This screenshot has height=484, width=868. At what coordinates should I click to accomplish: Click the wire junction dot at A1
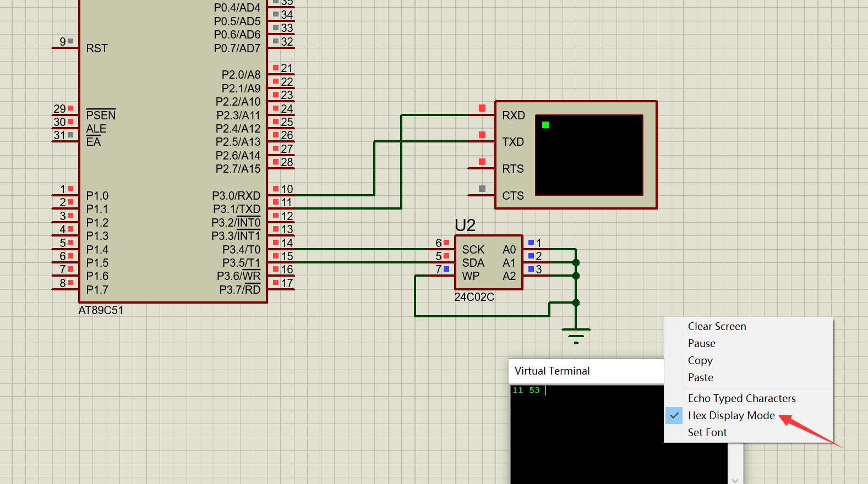[x=576, y=262]
